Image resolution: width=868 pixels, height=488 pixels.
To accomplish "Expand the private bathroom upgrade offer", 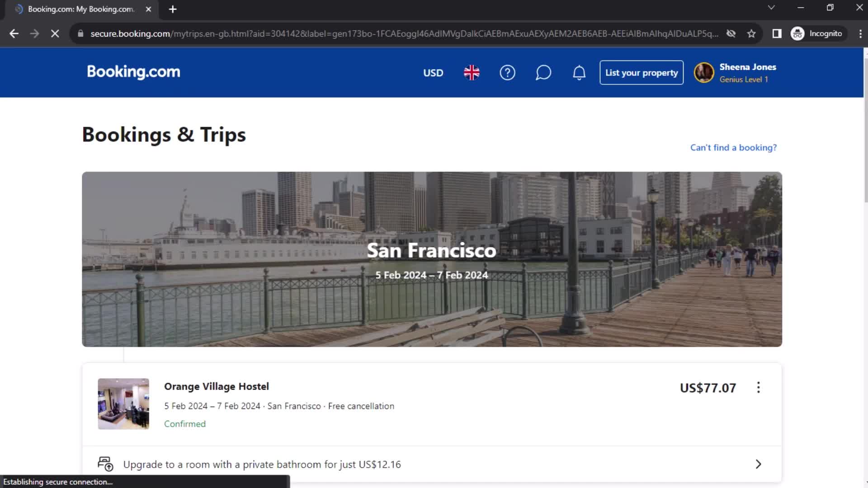I will click(x=758, y=464).
